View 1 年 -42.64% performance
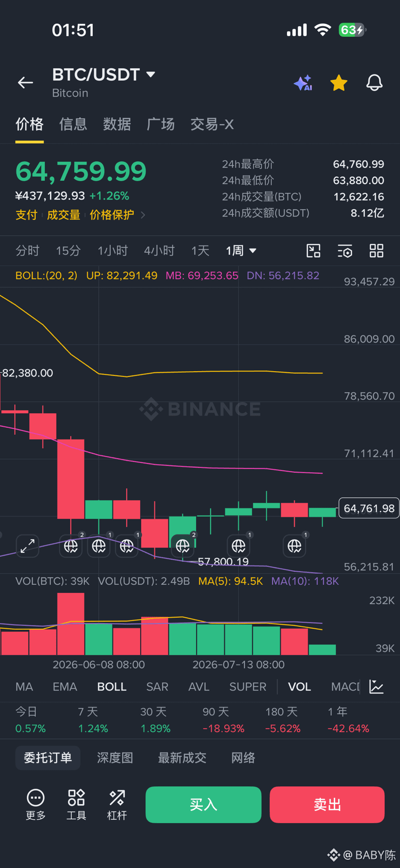The height and width of the screenshot is (868, 400). point(348,720)
